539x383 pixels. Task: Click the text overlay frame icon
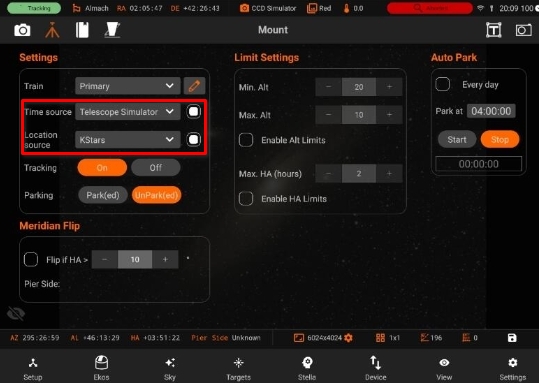[x=494, y=30]
